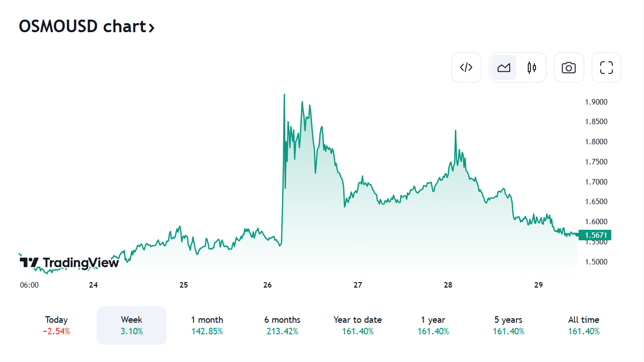The width and height of the screenshot is (644, 362).
Task: Click the chevron next to OSMOUSD chart
Action: (151, 28)
